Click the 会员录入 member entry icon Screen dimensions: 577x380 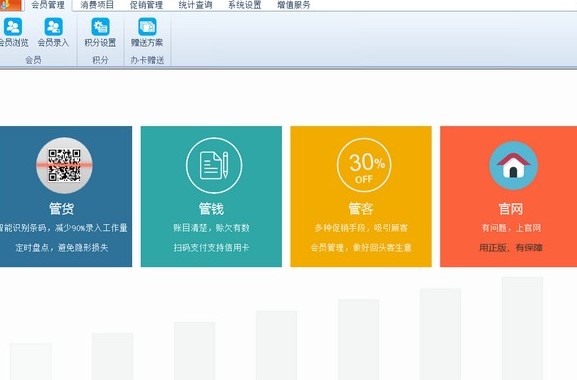pos(53,27)
